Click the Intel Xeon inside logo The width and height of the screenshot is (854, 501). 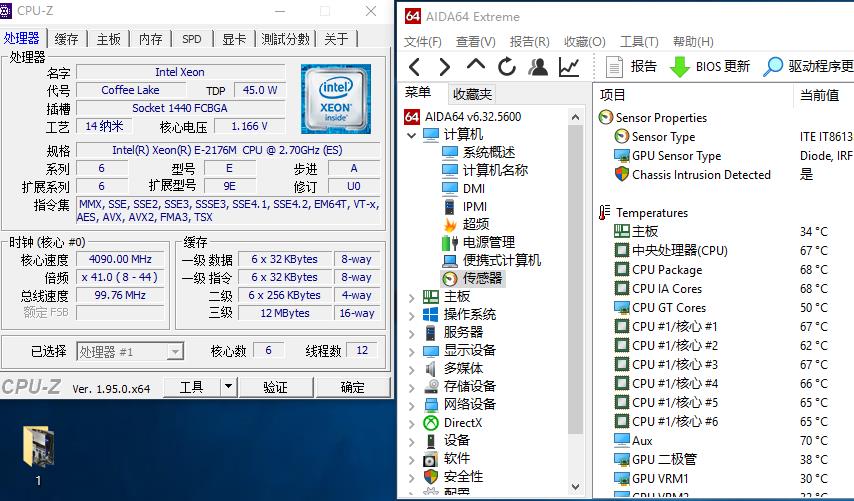coord(336,99)
